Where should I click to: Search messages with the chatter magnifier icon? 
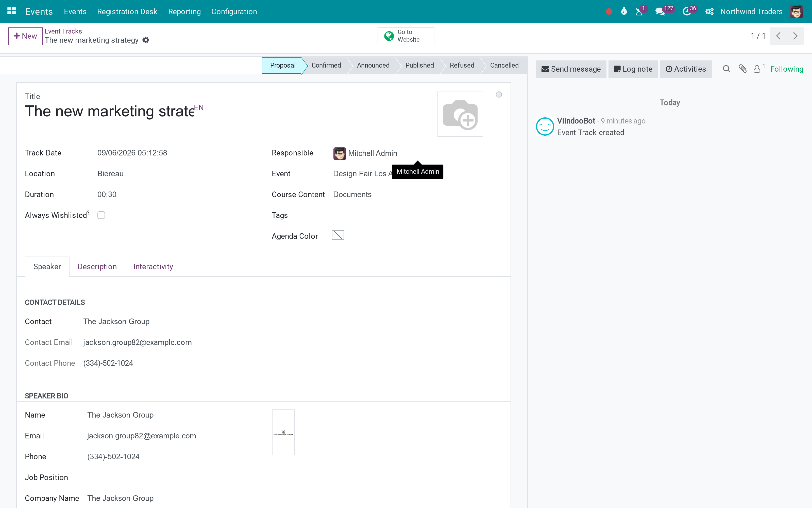click(726, 69)
